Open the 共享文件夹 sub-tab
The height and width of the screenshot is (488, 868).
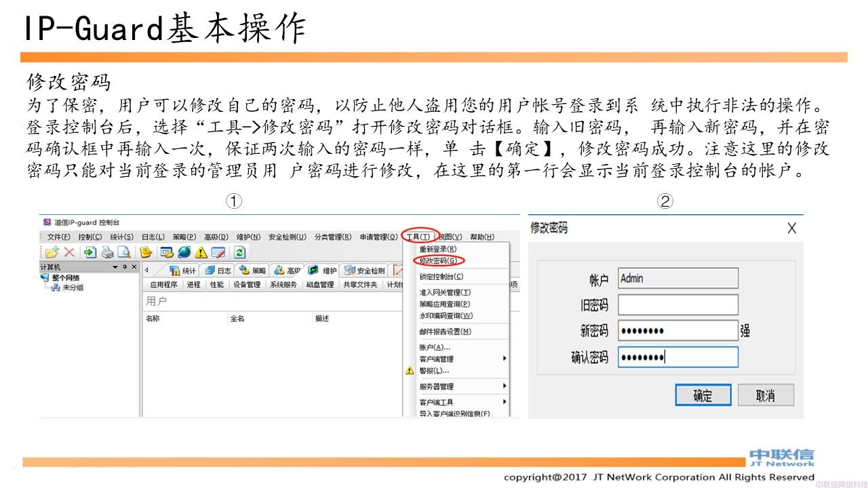[360, 285]
